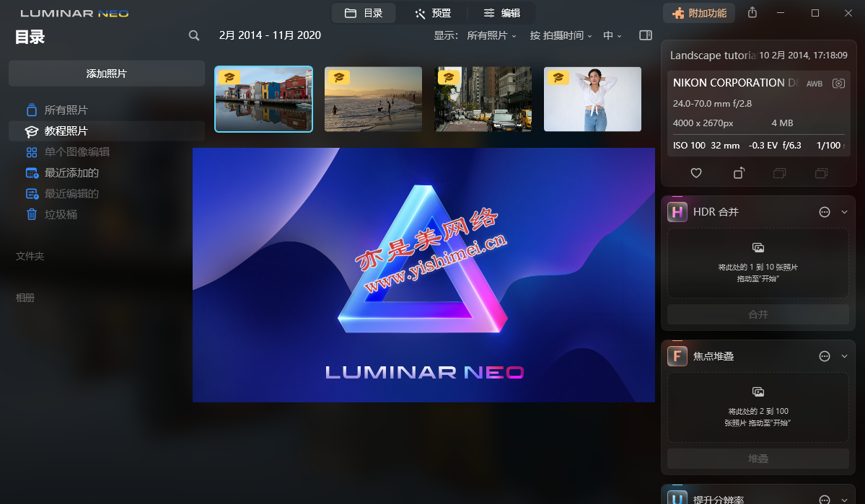Click the 文件夹 section header
This screenshot has width=865, height=504.
tap(30, 257)
